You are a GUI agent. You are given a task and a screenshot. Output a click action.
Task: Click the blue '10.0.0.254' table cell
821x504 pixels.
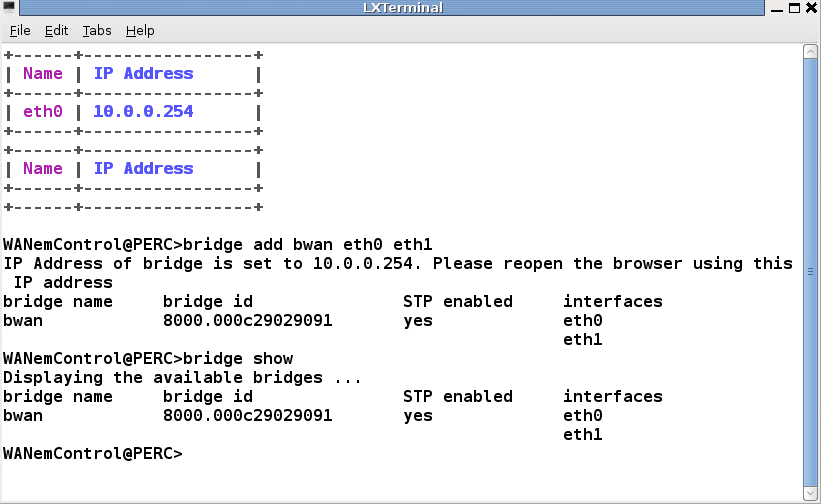[x=143, y=111]
